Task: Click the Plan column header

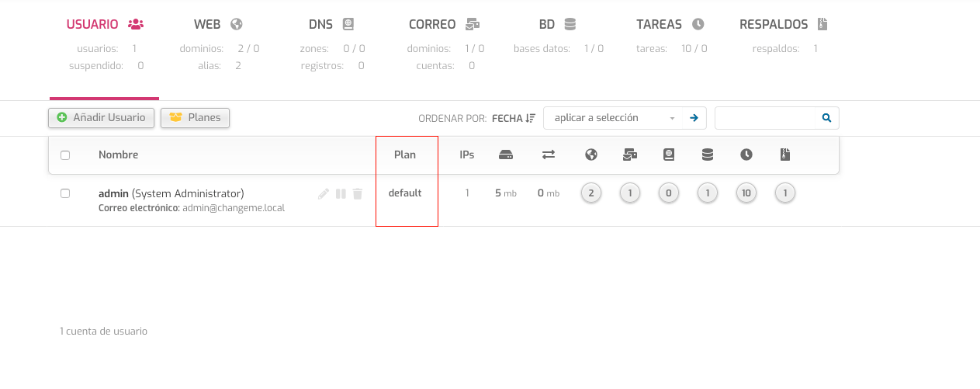Action: [405, 155]
